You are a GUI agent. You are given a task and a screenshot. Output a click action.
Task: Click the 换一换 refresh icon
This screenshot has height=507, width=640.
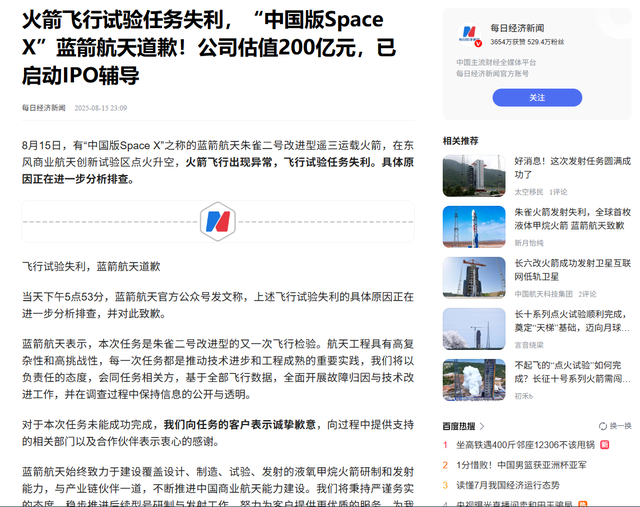602,426
